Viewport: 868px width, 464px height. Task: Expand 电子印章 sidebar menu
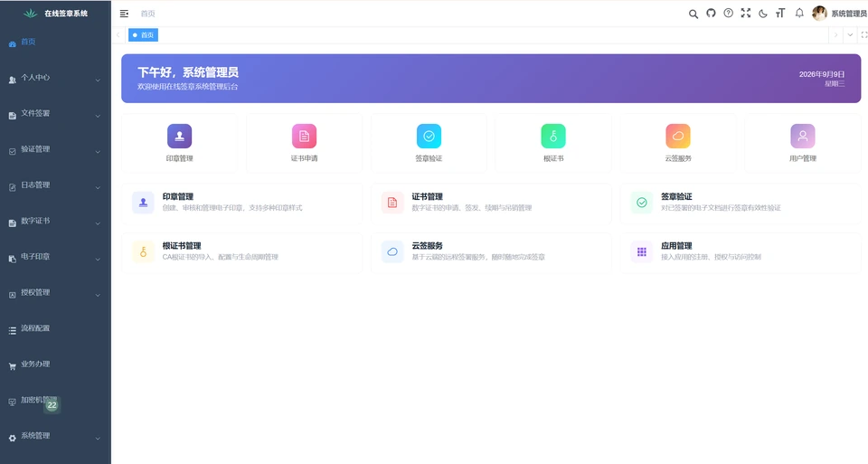coord(55,257)
